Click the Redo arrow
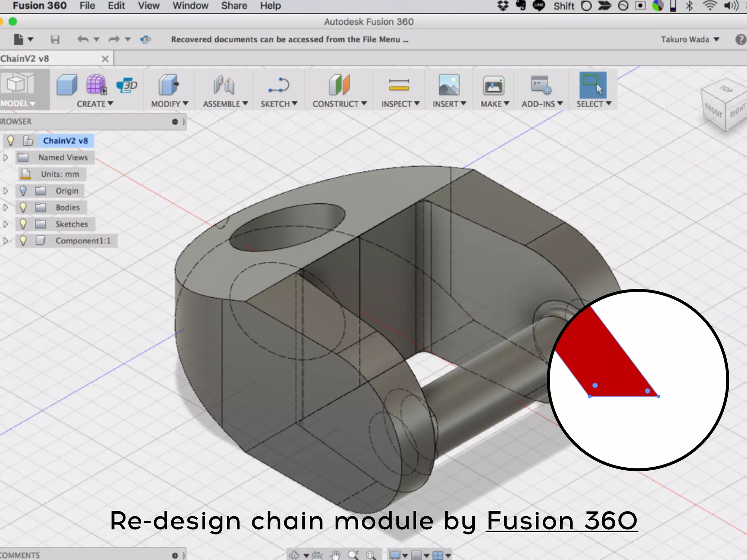The height and width of the screenshot is (560, 747). coord(114,39)
